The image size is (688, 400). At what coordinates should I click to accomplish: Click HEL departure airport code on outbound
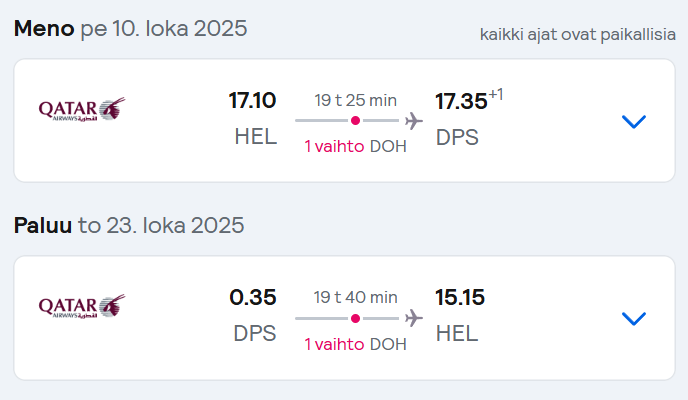256,136
